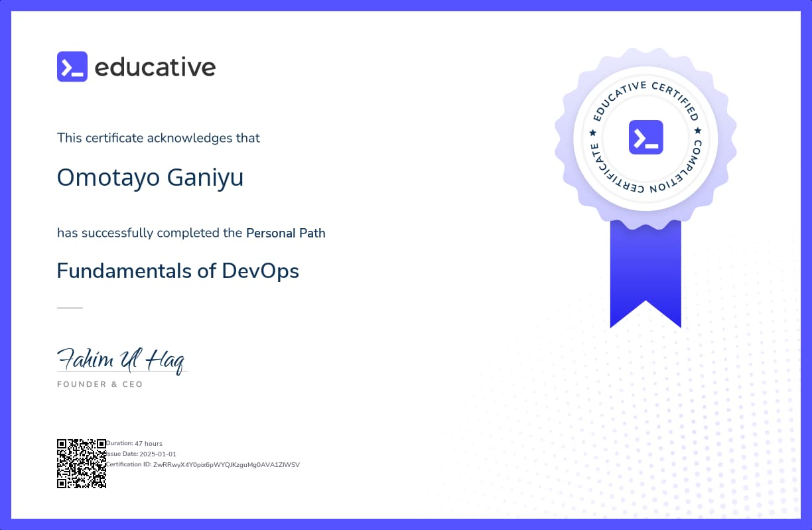Click the 'Fundamentals of DevOps' title
Image resolution: width=812 pixels, height=530 pixels.
click(178, 271)
